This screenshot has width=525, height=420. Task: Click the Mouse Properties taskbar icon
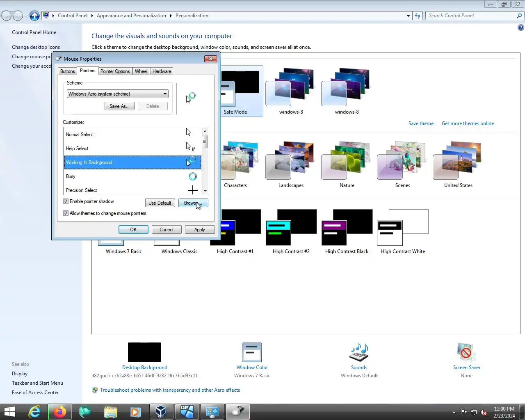coord(238,412)
